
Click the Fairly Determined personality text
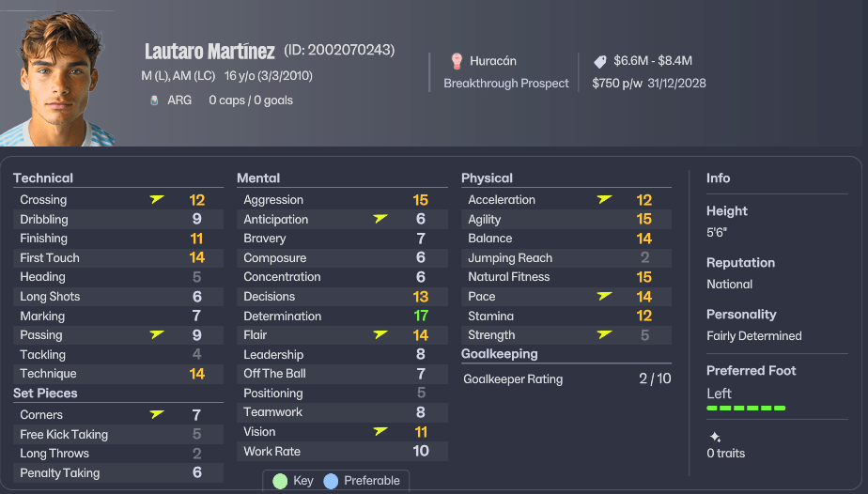(754, 336)
